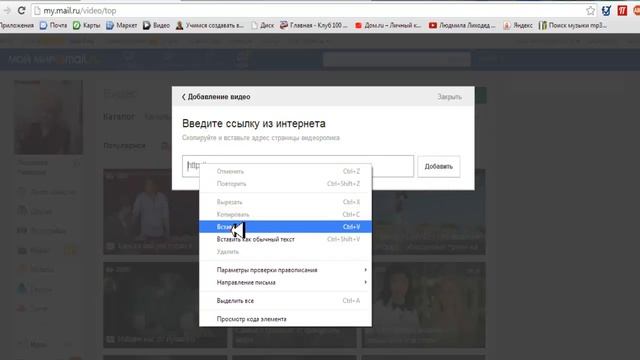Close dialog with Закрыть link
640x360 pixels.
(449, 97)
